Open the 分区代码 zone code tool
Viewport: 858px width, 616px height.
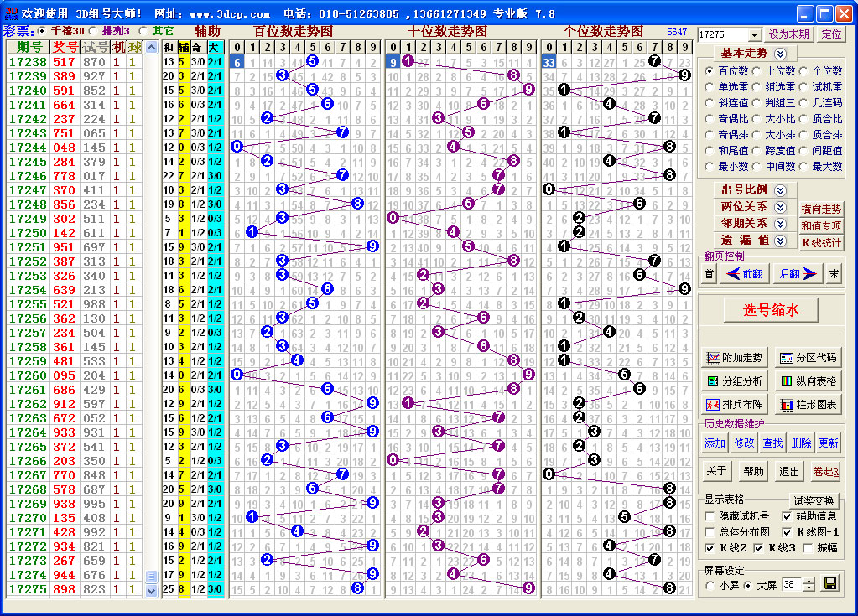point(809,358)
